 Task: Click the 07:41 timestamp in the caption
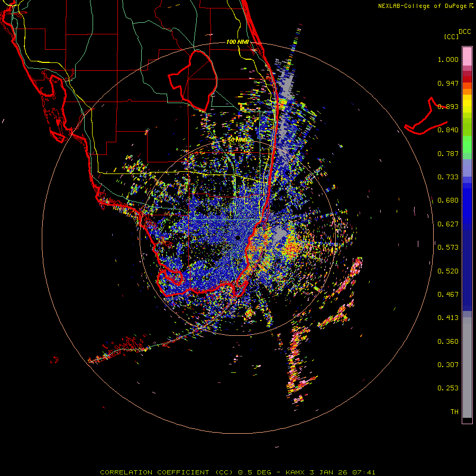point(364,472)
